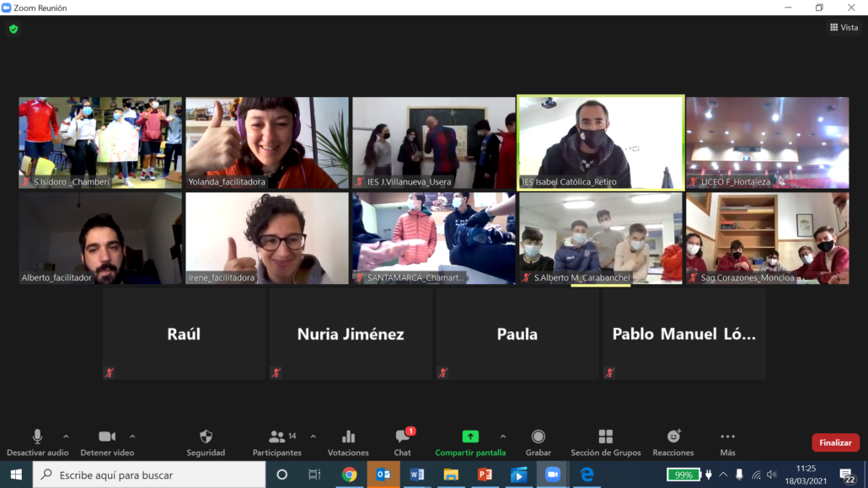
Task: Expand video options arrow next to camera
Action: (132, 437)
